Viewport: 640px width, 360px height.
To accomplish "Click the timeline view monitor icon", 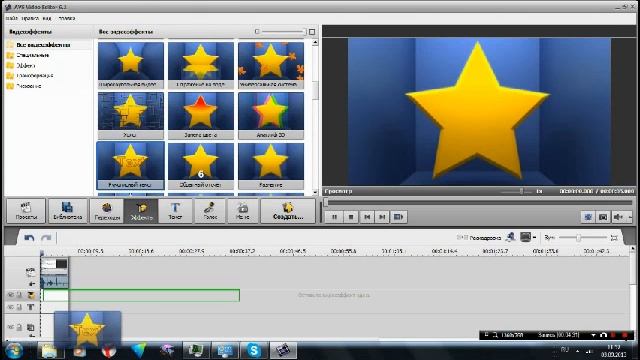I will pos(525,237).
